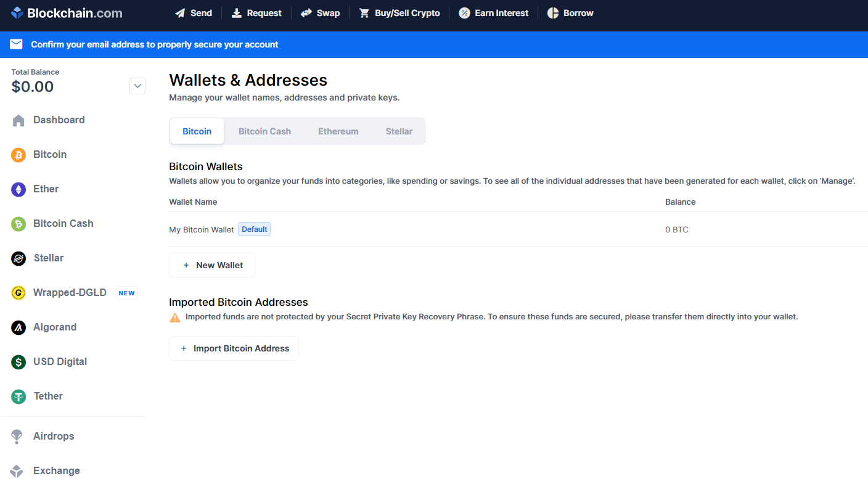Click the Stellar rocket icon
The width and height of the screenshot is (868, 484).
coord(18,258)
